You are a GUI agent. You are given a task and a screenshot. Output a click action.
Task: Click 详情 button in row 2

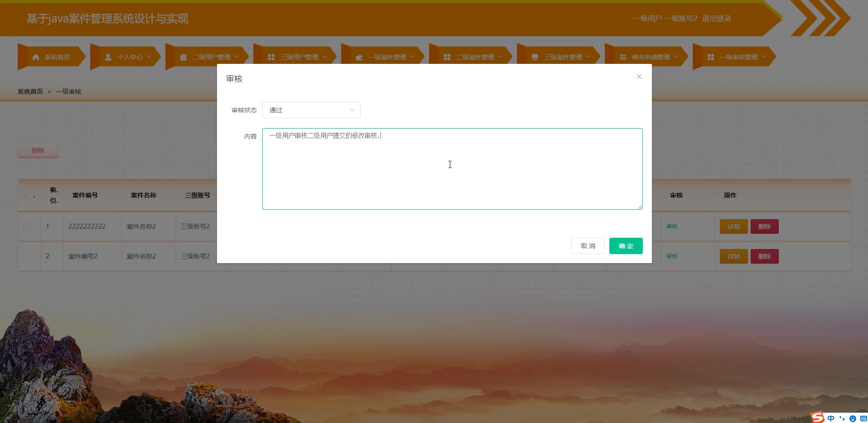coord(733,256)
